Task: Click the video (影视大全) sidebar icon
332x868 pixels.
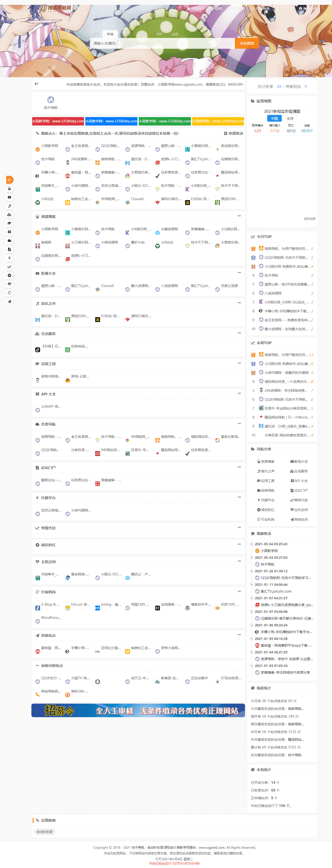Action: click(9, 197)
